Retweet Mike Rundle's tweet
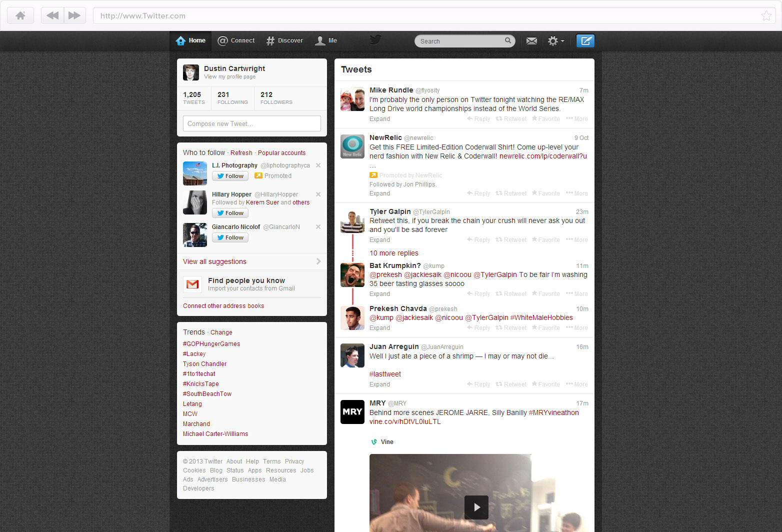The height and width of the screenshot is (532, 782). point(511,119)
